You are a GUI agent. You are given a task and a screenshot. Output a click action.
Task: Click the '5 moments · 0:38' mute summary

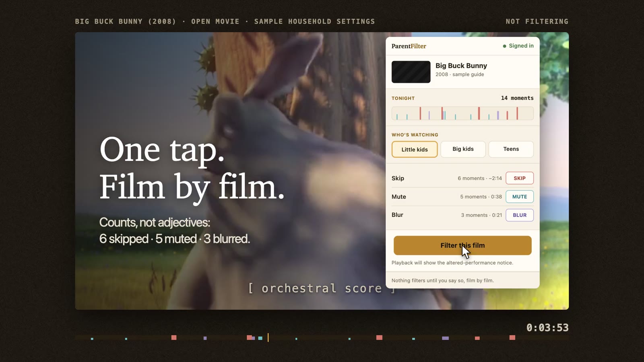[x=481, y=197]
